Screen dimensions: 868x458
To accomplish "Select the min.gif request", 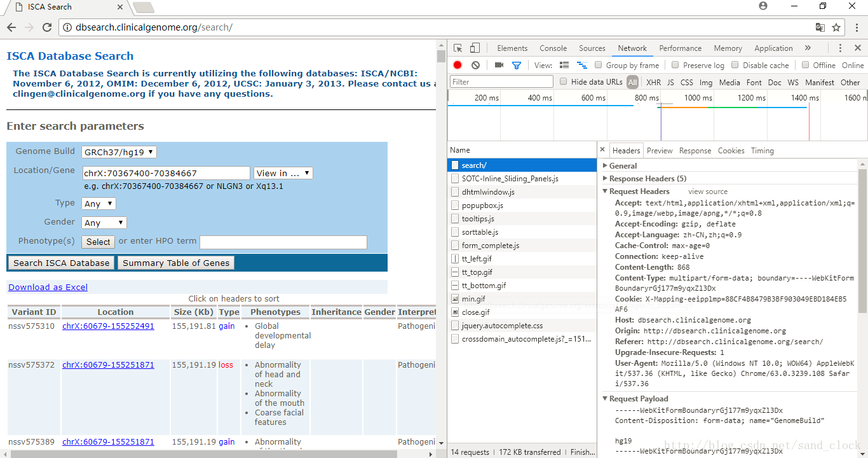I will click(522, 299).
